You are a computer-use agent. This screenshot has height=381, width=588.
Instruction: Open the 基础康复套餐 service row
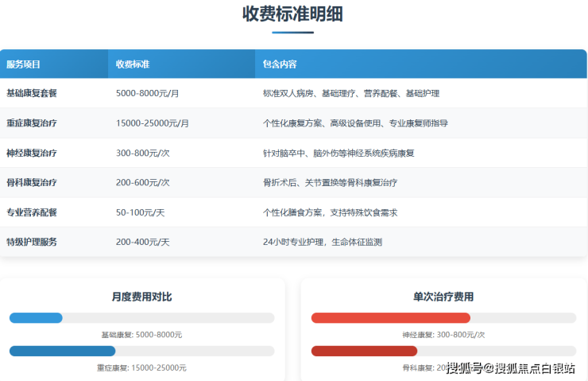(32, 93)
